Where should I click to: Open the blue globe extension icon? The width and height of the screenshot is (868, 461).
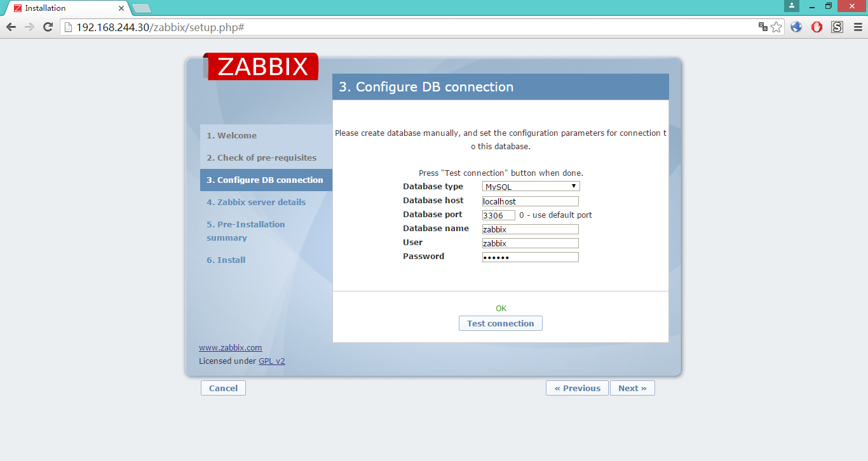click(796, 27)
